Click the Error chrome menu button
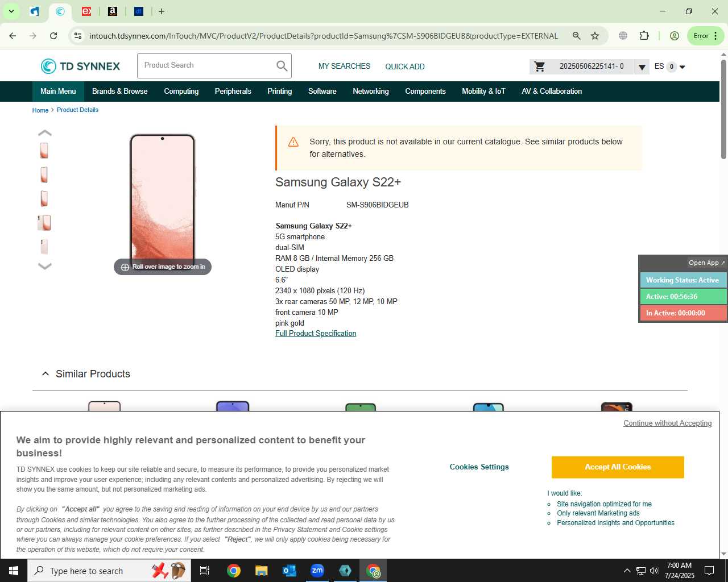The height and width of the screenshot is (582, 728). 706,36
